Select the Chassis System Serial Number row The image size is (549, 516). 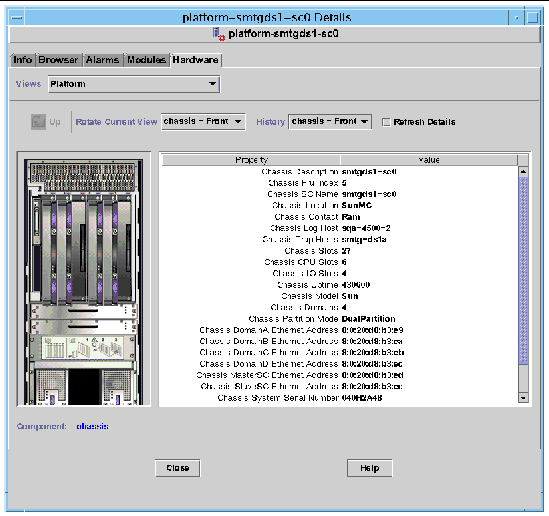340,398
